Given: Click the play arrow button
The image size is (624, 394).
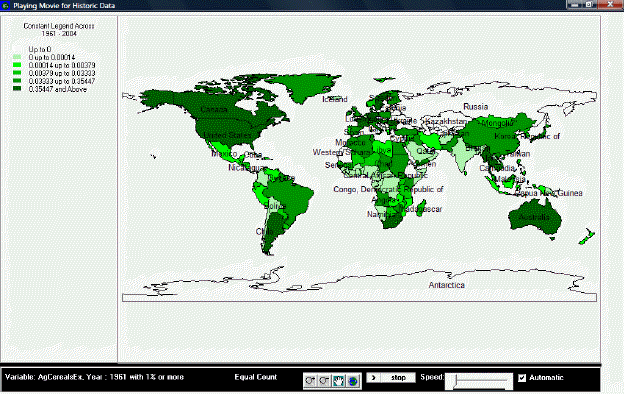Looking at the screenshot, I should click(373, 377).
